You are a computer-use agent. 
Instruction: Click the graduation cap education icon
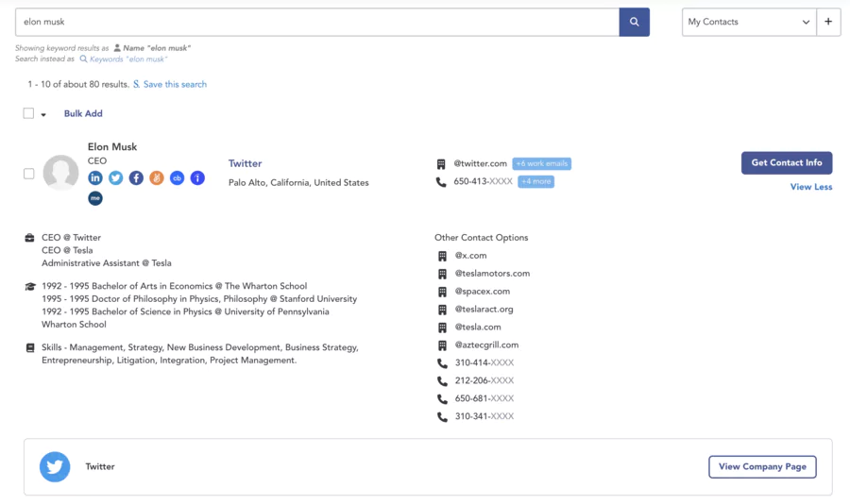pyautogui.click(x=30, y=286)
